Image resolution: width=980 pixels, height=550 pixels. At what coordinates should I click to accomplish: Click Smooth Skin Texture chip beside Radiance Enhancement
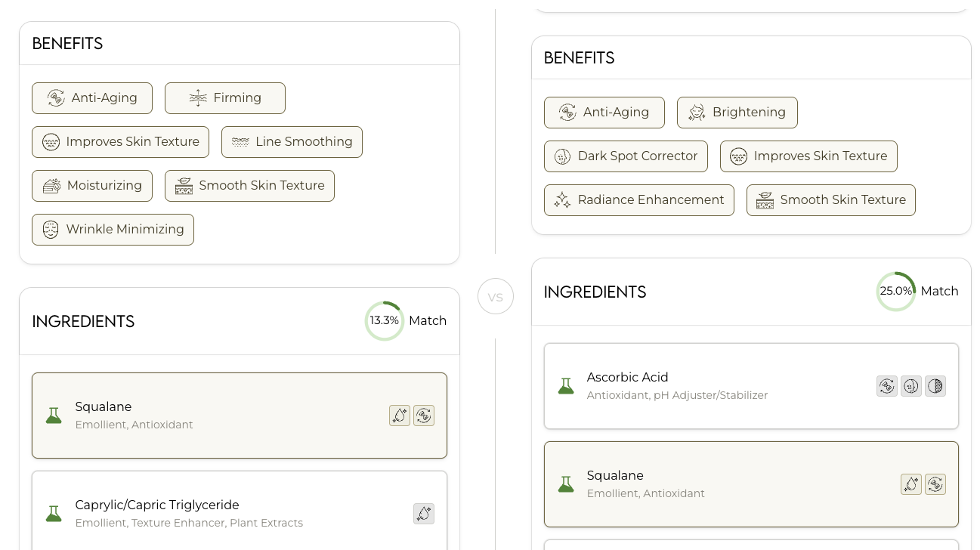coord(831,200)
